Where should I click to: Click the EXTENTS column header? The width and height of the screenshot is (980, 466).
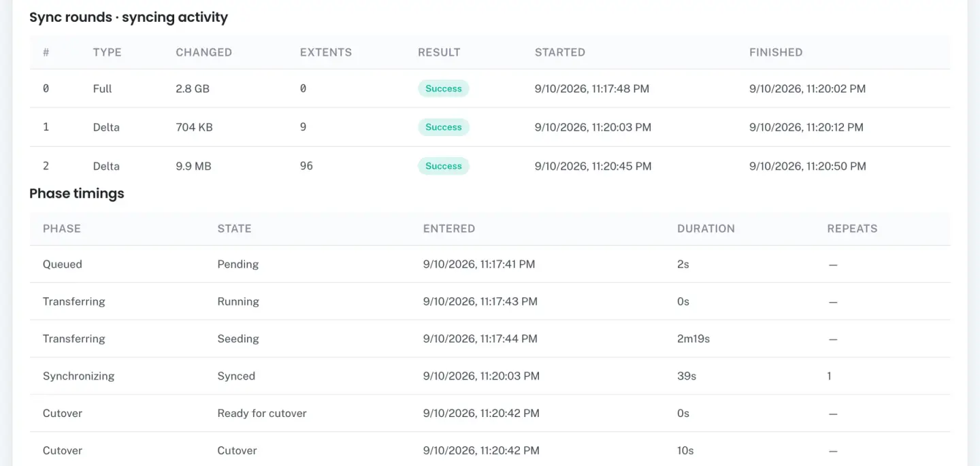click(326, 52)
